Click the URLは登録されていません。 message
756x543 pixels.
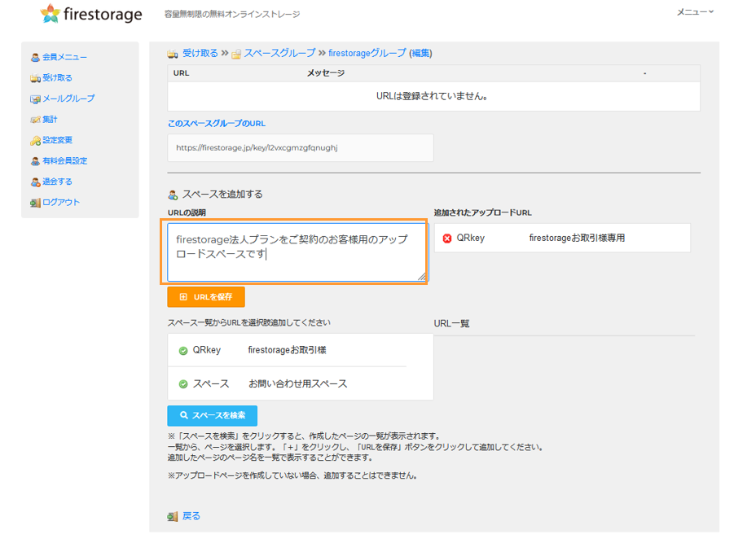433,96
